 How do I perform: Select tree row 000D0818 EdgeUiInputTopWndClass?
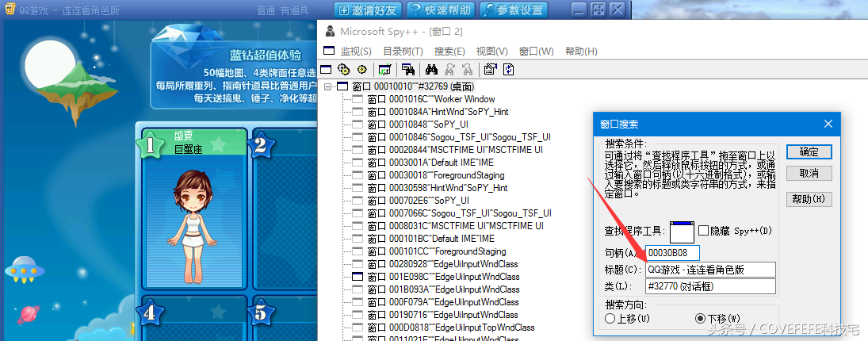click(450, 328)
